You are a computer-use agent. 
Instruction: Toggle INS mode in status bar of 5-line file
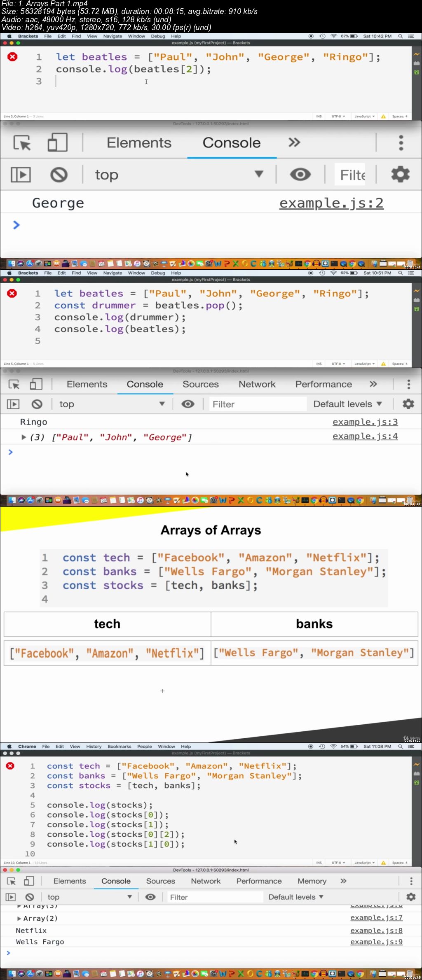(319, 364)
